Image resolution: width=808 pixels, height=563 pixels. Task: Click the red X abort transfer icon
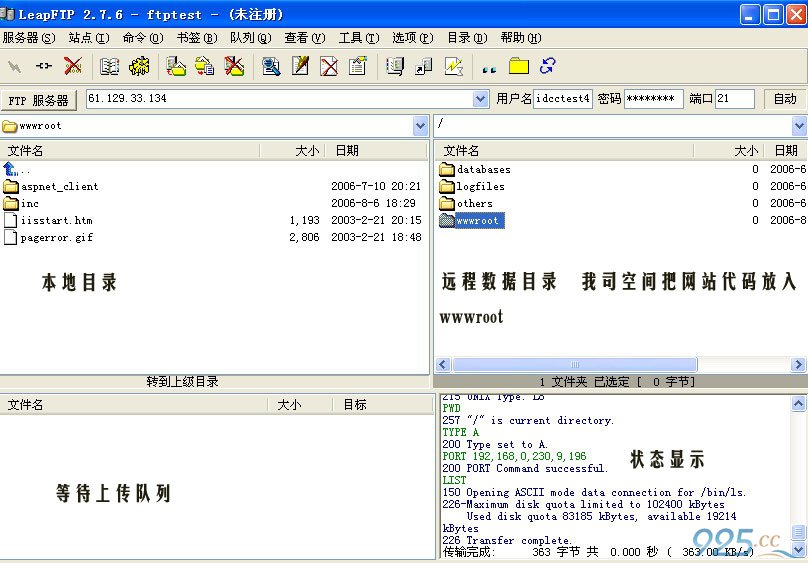[73, 66]
